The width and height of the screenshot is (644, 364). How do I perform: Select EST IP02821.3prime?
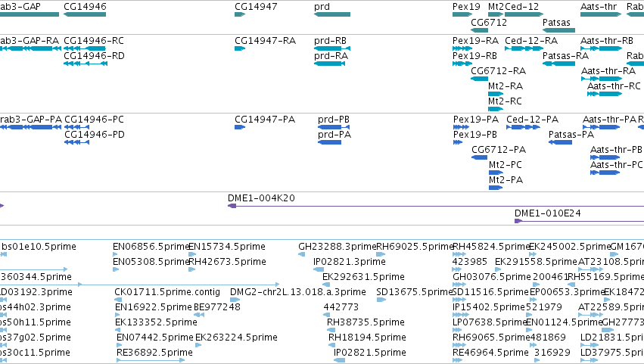coord(319,270)
